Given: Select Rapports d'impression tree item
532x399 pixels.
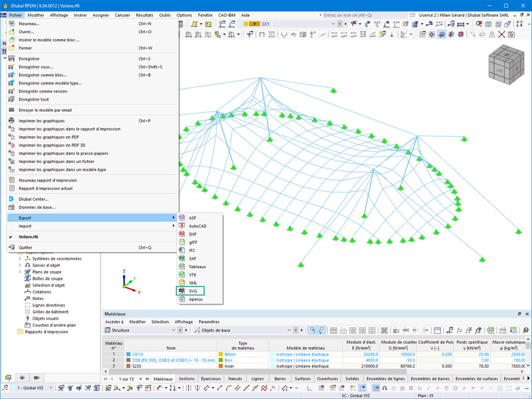Looking at the screenshot, I should point(46,331).
